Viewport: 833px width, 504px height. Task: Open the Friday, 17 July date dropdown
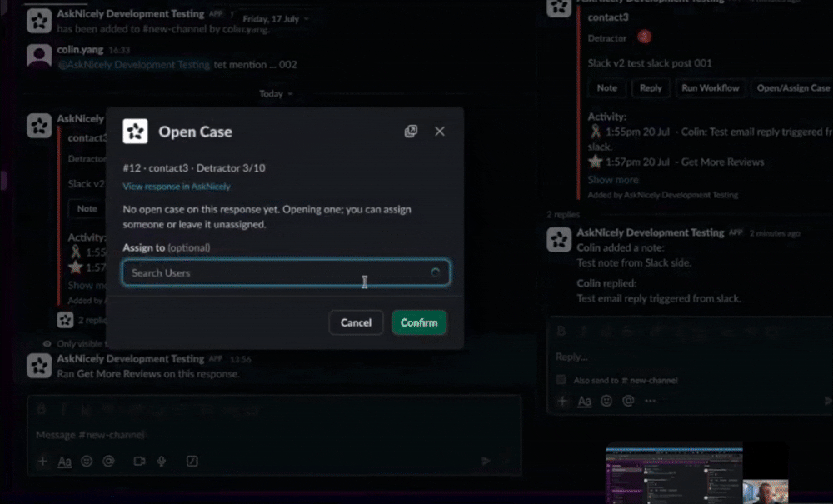coord(275,19)
